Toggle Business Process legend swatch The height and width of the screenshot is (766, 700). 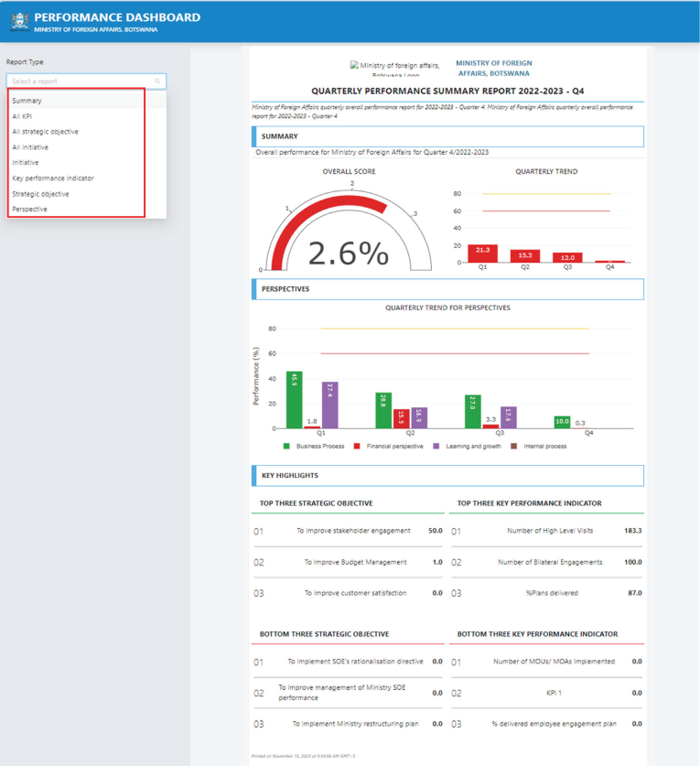286,446
